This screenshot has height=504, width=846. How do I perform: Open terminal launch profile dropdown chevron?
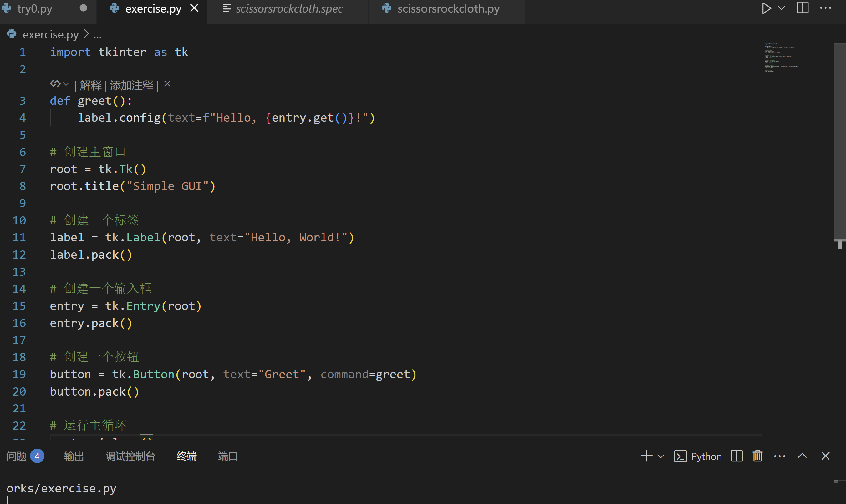point(661,456)
